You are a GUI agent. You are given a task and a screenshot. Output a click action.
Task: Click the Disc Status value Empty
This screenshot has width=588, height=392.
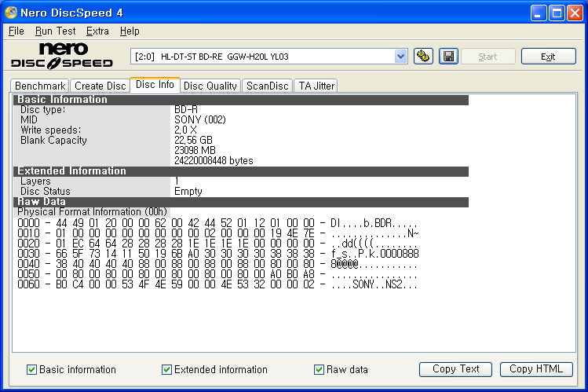tap(188, 192)
